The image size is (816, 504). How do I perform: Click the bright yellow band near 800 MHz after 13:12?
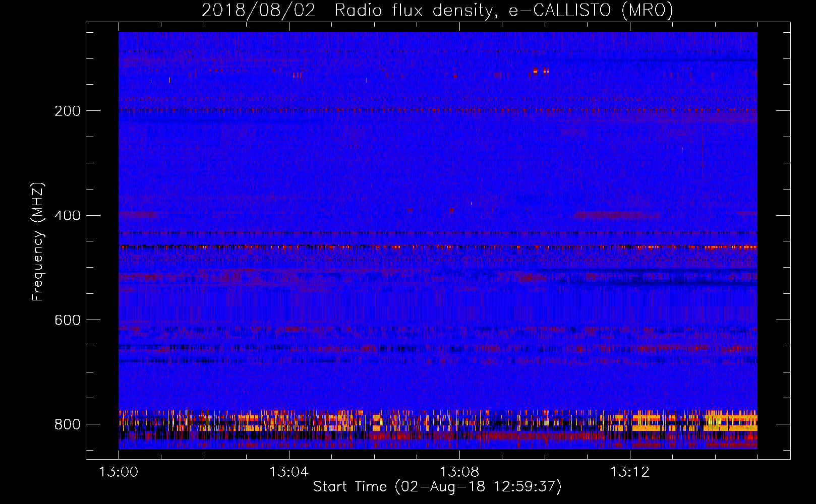(696, 422)
